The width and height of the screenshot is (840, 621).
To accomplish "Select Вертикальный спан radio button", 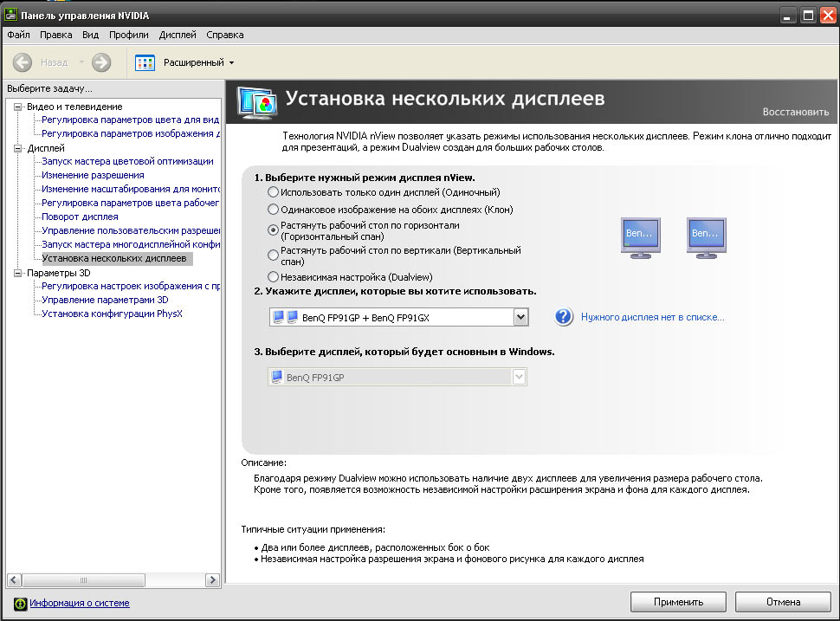I will (x=273, y=255).
